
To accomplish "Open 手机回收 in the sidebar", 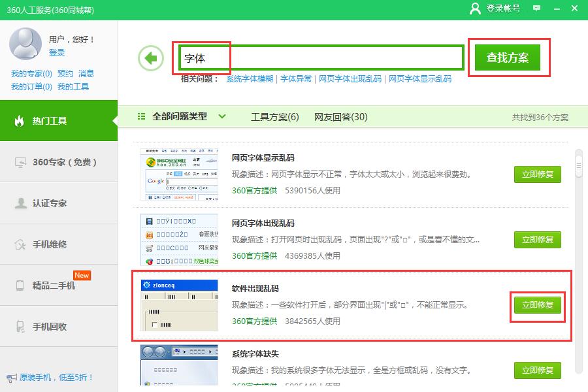I will (x=59, y=327).
